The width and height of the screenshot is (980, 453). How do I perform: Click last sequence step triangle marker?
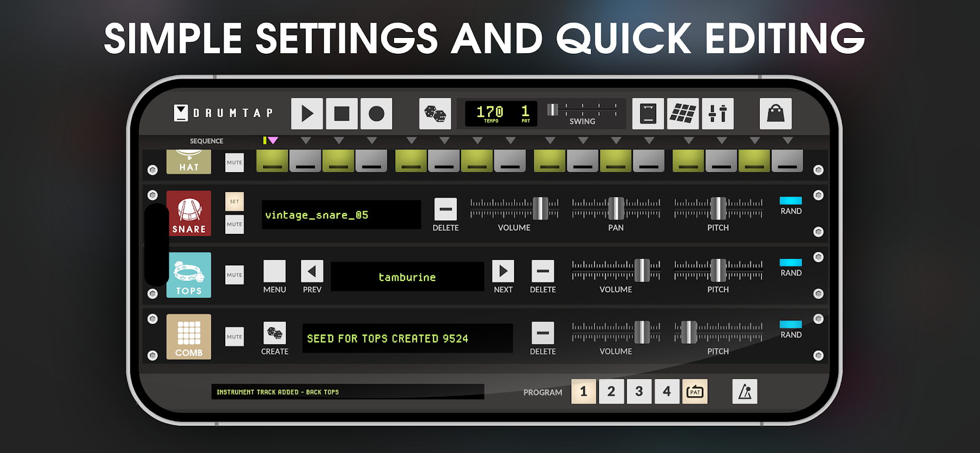pyautogui.click(x=788, y=140)
